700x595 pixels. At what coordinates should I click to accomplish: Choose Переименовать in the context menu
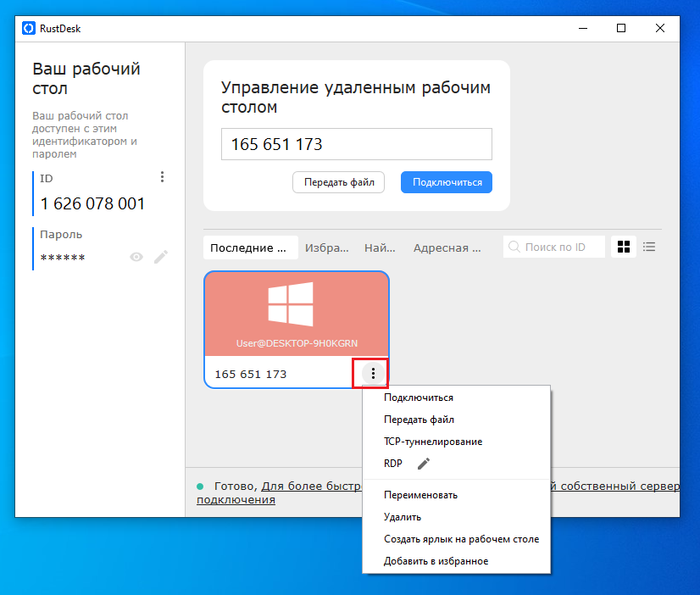click(456, 495)
